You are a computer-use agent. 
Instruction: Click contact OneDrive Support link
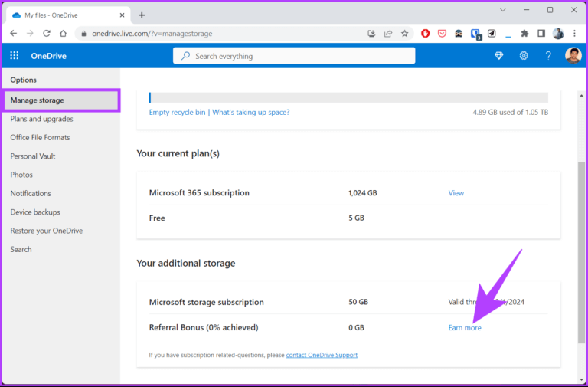tap(322, 355)
